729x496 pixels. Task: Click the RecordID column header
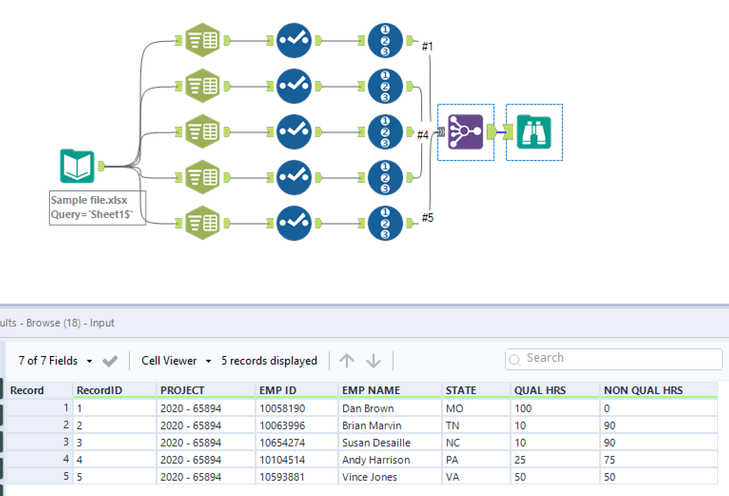click(114, 390)
